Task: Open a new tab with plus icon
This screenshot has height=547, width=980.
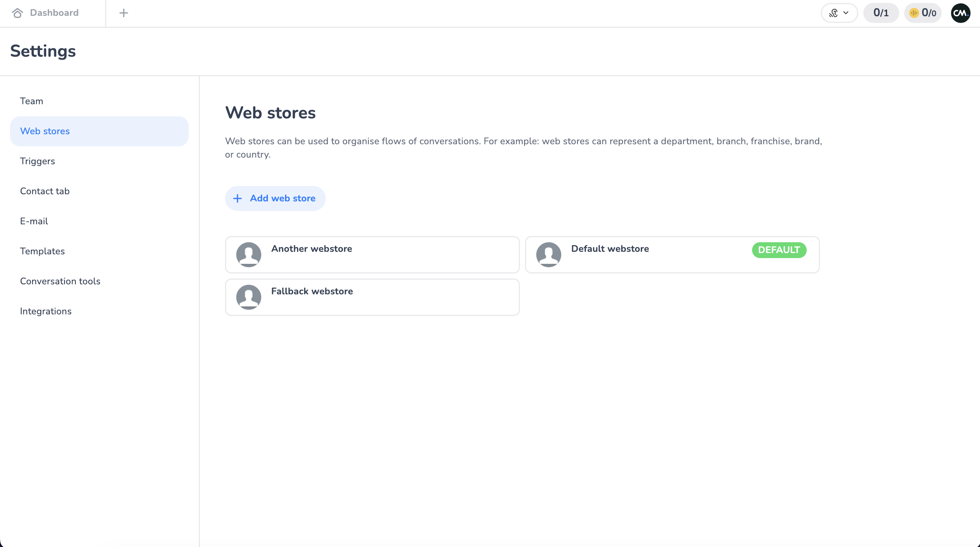Action: click(123, 13)
